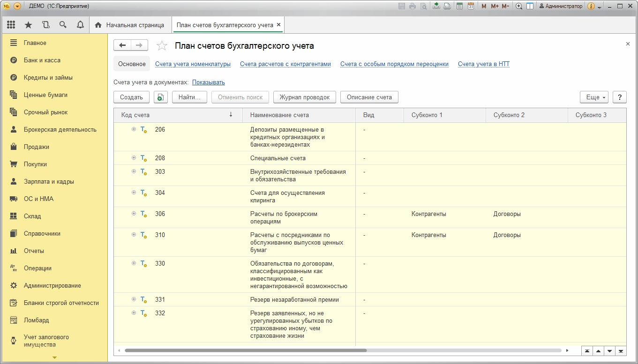Open the Еще dropdown button
Viewport: 638px width, 364px height.
point(594,97)
